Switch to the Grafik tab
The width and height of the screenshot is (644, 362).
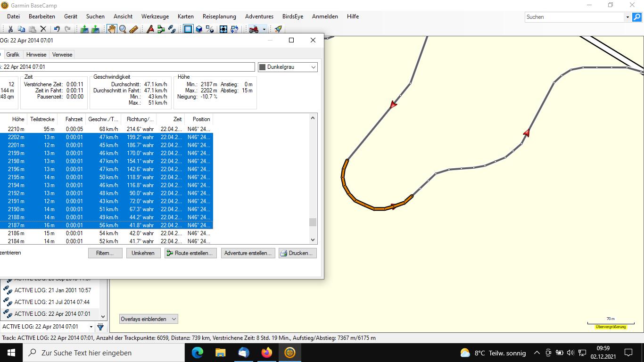point(13,55)
